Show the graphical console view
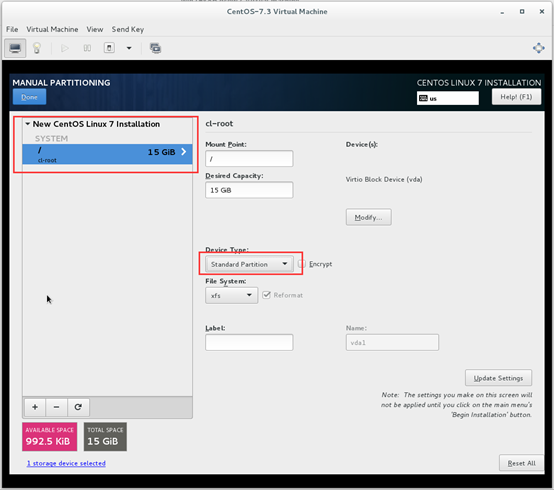 pos(15,48)
